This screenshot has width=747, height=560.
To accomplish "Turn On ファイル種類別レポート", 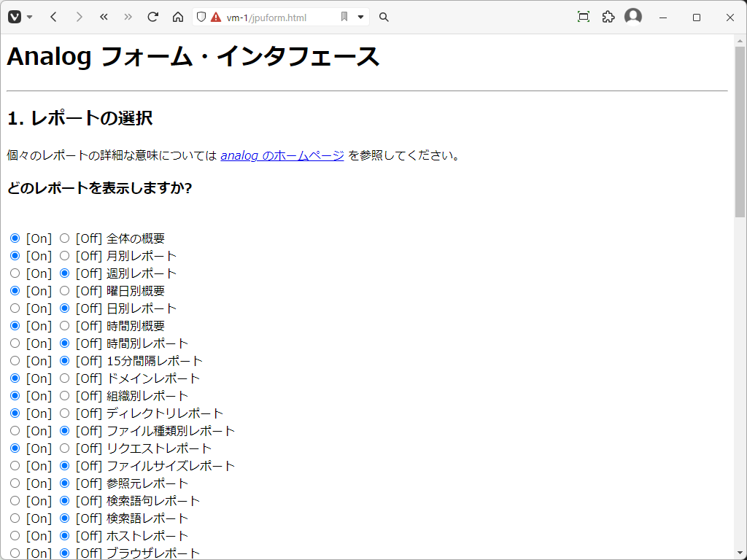I will pos(15,430).
